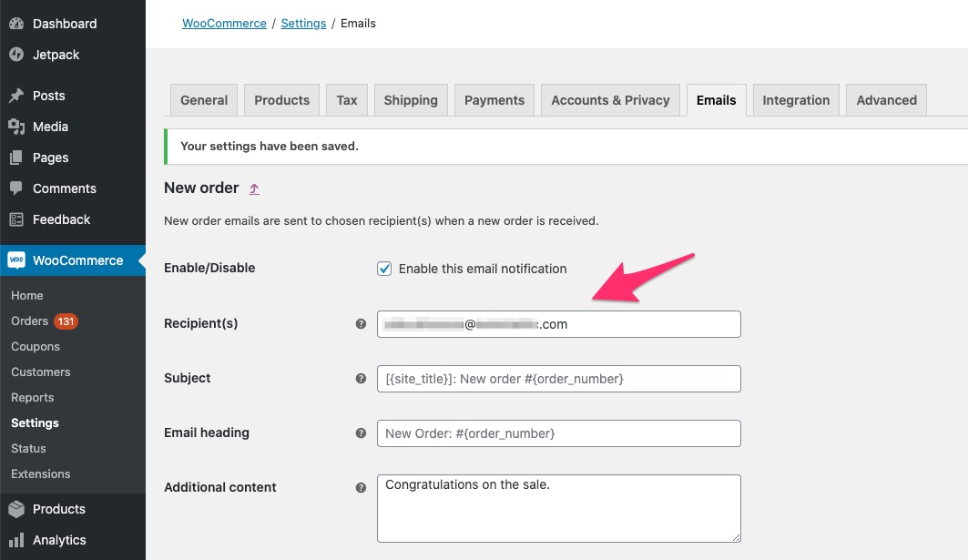Screen dimensions: 968x560
Task: Click the WooCommerce logo icon
Action: click(16, 260)
